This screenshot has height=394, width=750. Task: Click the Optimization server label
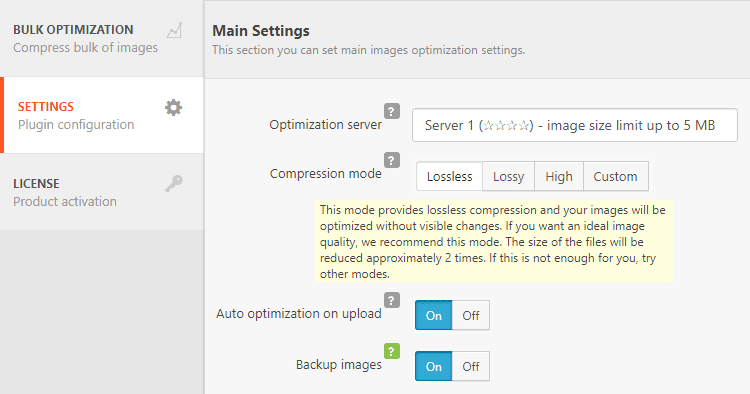pos(325,125)
